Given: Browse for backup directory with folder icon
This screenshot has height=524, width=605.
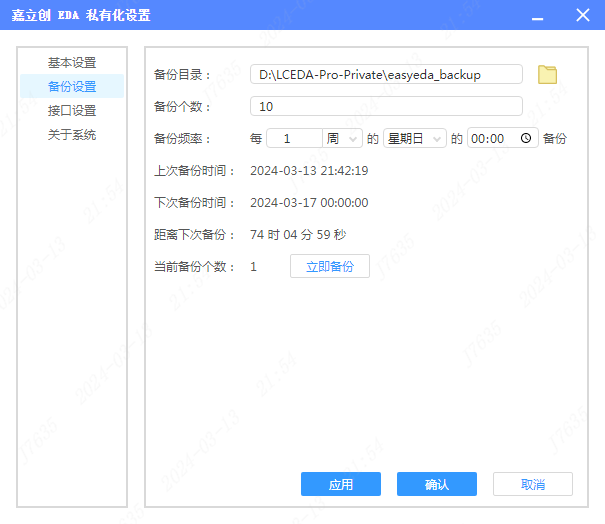Looking at the screenshot, I should click(x=547, y=75).
